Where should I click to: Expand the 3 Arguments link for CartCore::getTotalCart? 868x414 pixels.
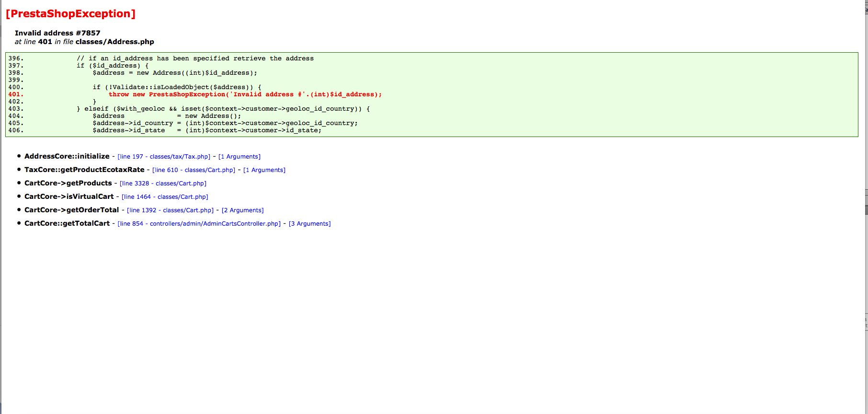(x=310, y=224)
